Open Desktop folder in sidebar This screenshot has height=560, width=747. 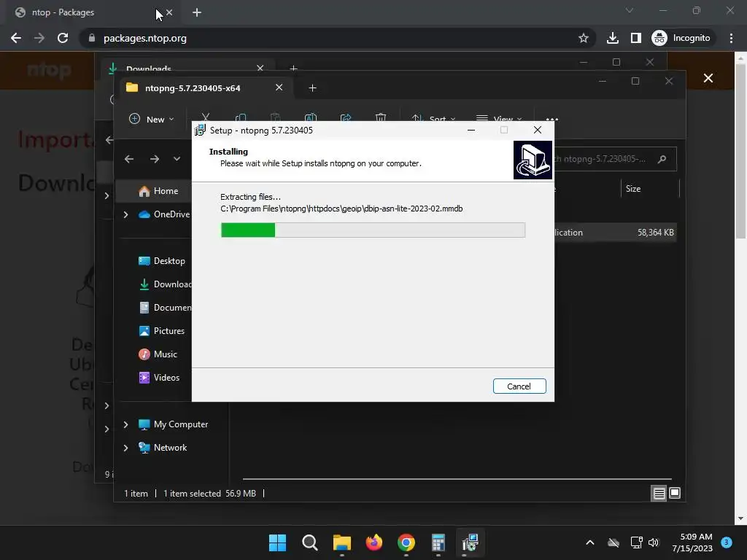click(161, 261)
